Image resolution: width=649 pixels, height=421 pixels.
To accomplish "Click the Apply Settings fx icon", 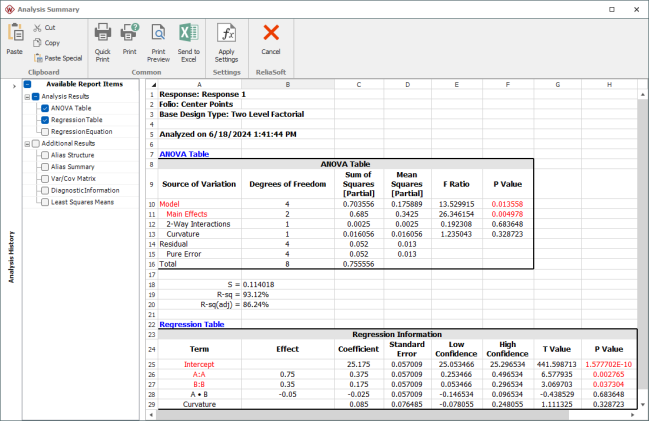I will click(226, 33).
